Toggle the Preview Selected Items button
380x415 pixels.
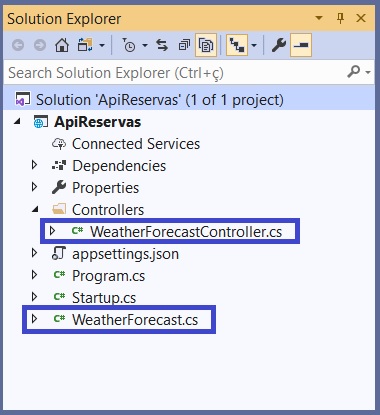[301, 45]
